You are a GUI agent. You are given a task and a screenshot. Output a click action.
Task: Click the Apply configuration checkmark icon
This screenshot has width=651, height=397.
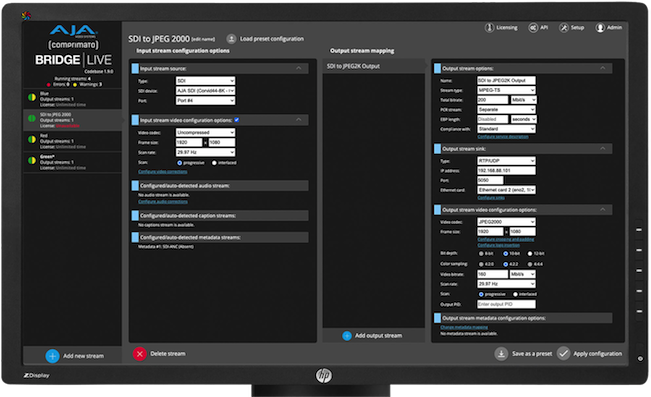click(x=563, y=354)
